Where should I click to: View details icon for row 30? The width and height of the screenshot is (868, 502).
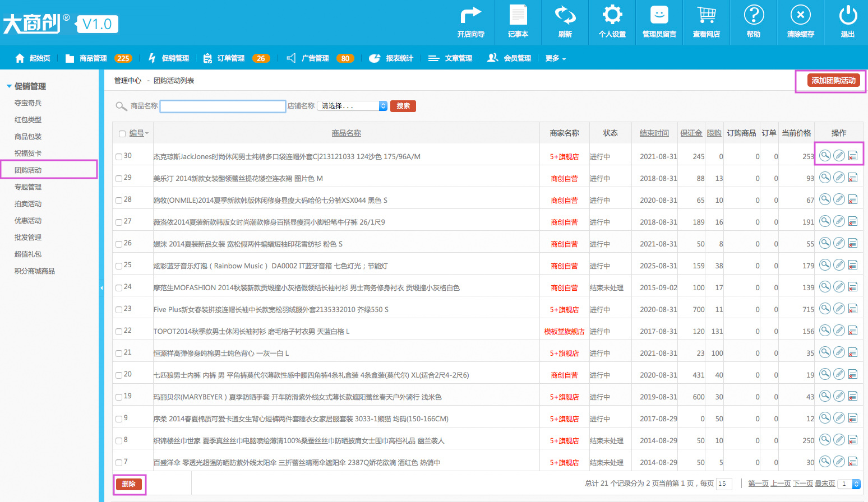825,155
